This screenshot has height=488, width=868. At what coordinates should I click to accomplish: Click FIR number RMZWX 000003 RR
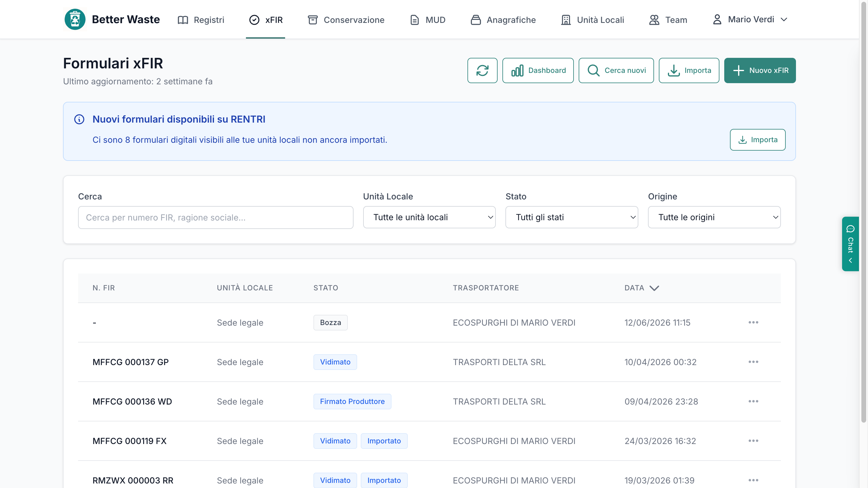(133, 480)
